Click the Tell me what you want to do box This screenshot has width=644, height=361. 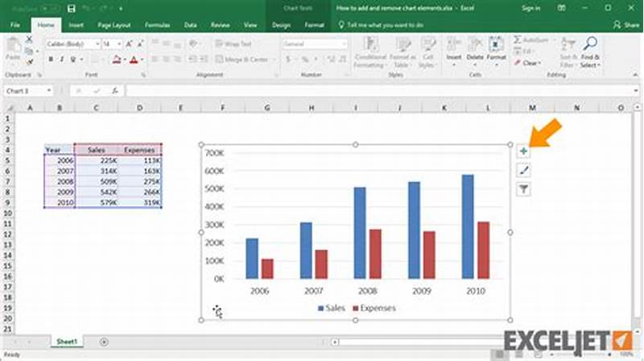381,25
